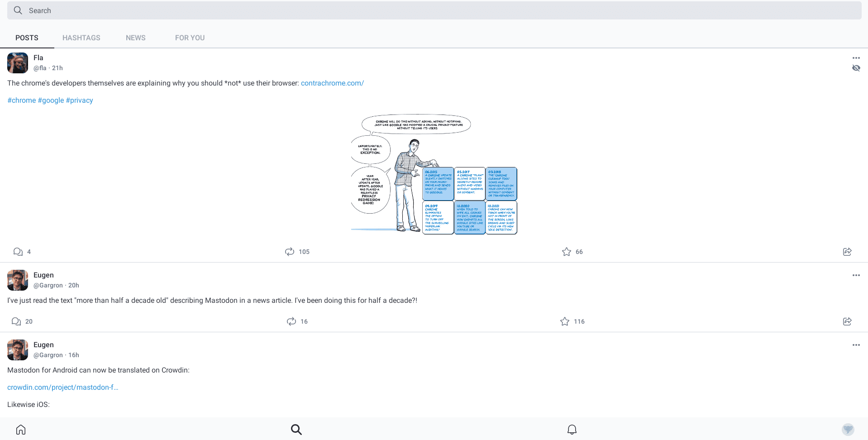This screenshot has width=868, height=440.
Task: Click the post text about "half a decade old"
Action: 212,301
